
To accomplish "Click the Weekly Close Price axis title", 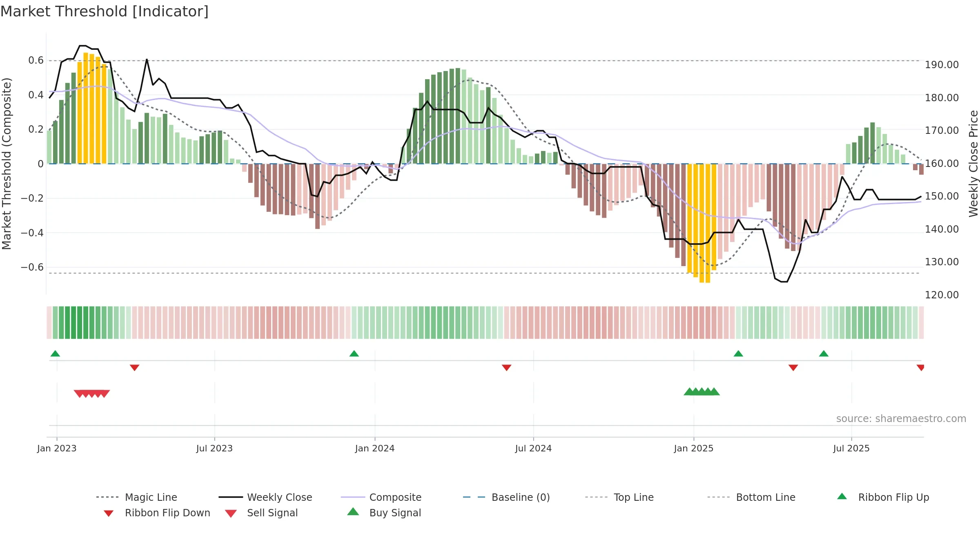I will click(x=973, y=163).
